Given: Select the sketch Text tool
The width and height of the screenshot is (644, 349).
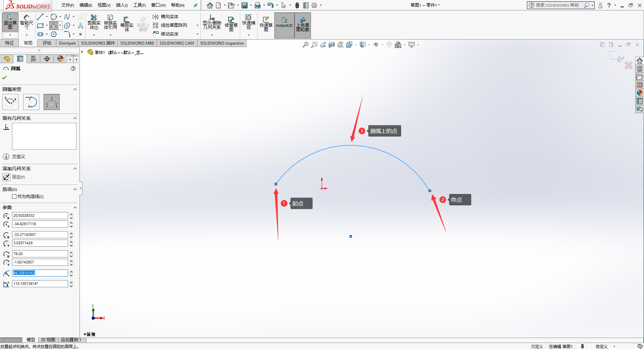Looking at the screenshot, I should pyautogui.click(x=80, y=26).
